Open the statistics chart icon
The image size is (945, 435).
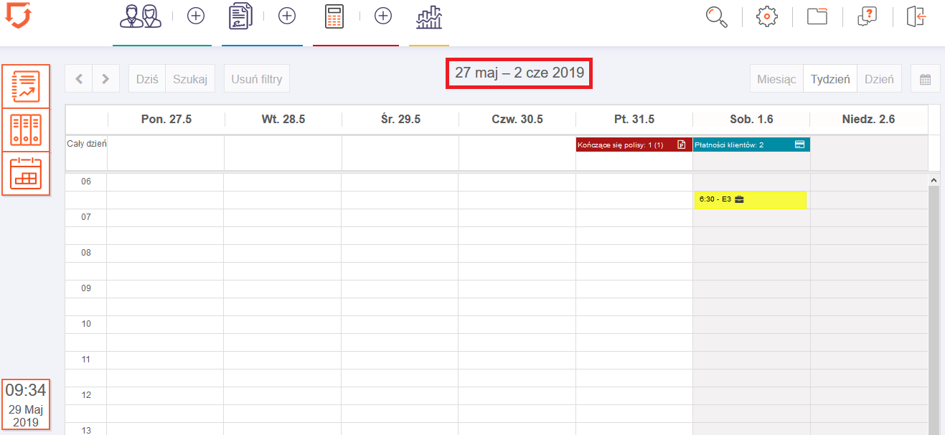tap(429, 17)
